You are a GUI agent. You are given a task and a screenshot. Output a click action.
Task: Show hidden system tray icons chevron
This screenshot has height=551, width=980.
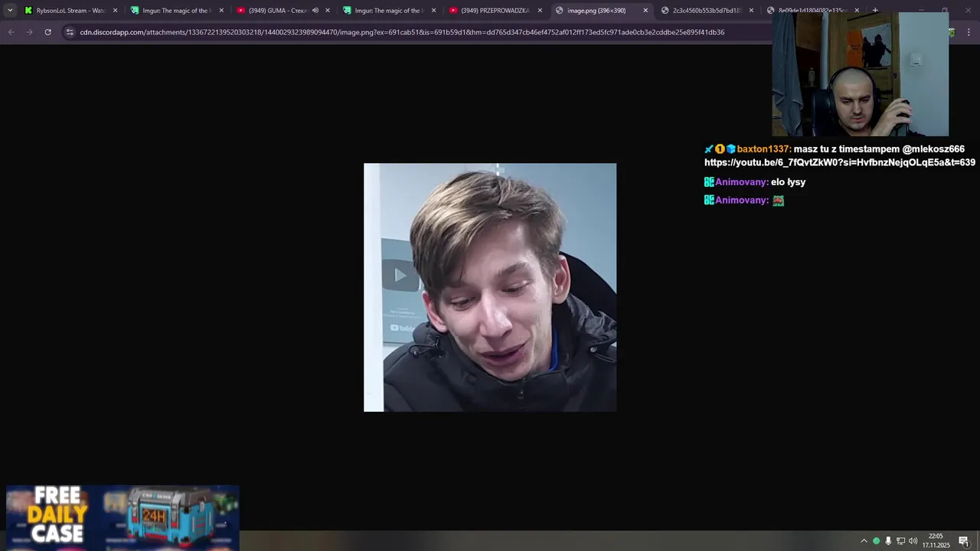864,541
